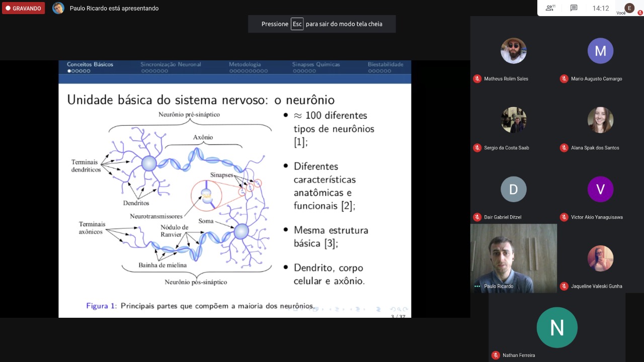Select Matheus Rolim Sales avatar photo

pos(513,51)
